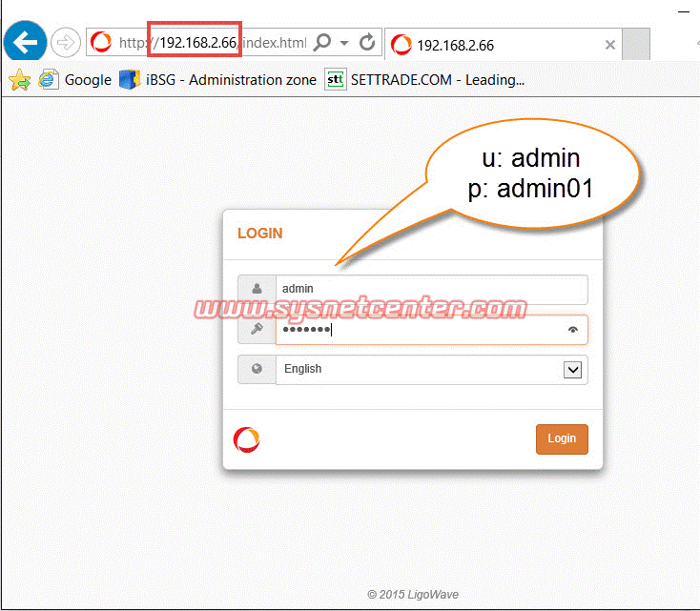Close the 192.168.2.66 tab
Screen dimensions: 700x611
click(611, 45)
